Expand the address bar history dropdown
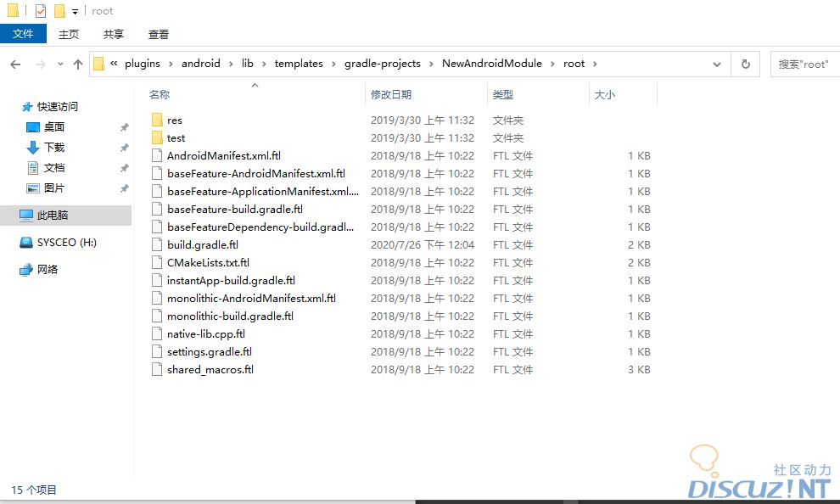The height and width of the screenshot is (504, 840). coord(717,64)
